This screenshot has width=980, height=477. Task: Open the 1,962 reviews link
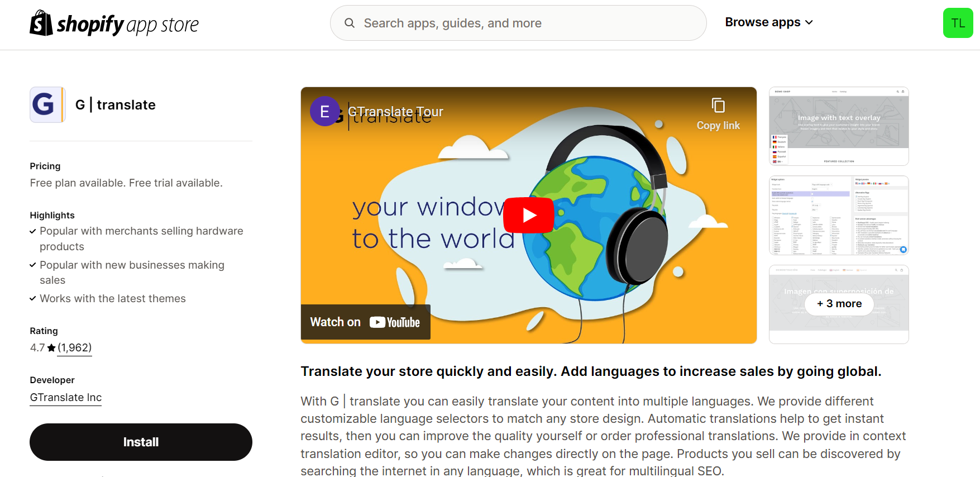point(74,347)
